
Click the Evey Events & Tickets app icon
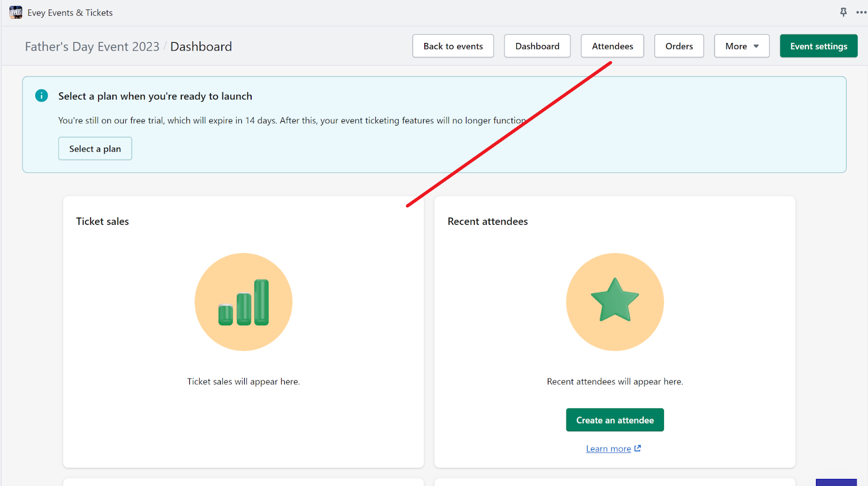[16, 12]
